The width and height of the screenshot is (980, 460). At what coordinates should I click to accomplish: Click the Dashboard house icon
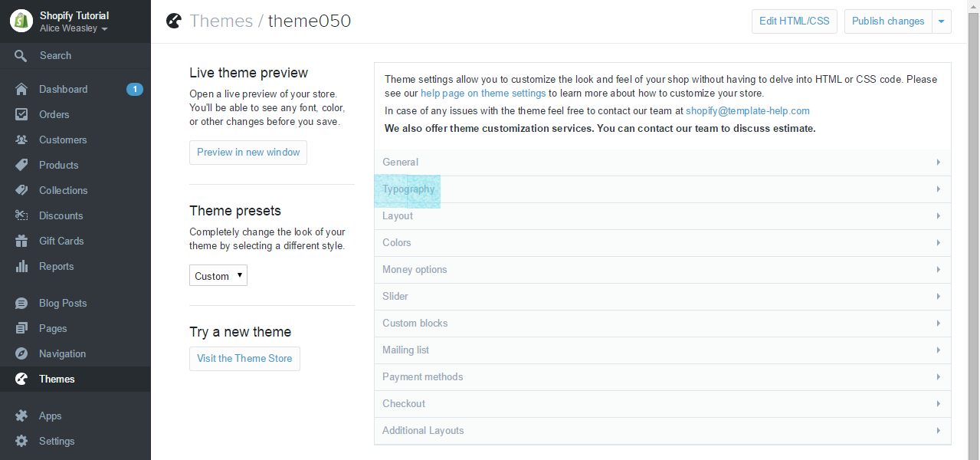[21, 89]
